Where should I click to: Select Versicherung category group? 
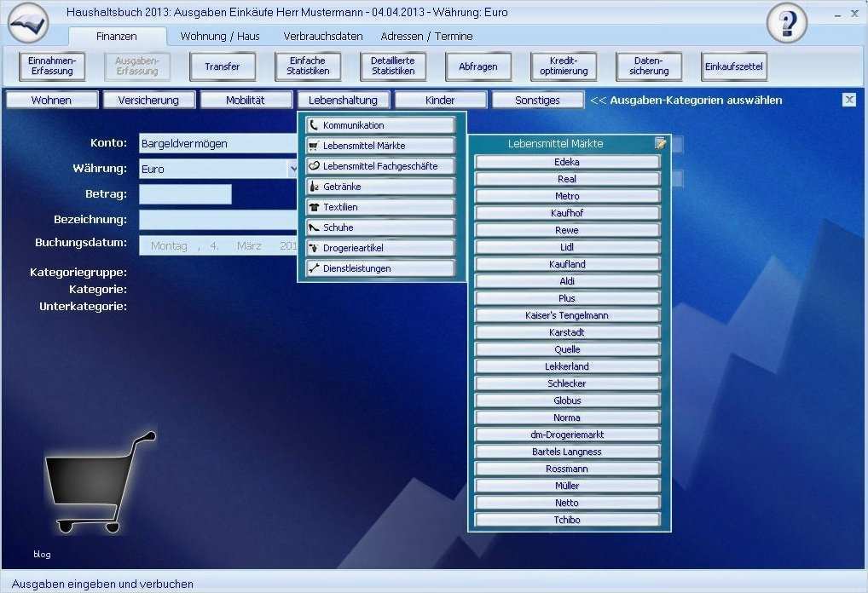pos(149,101)
